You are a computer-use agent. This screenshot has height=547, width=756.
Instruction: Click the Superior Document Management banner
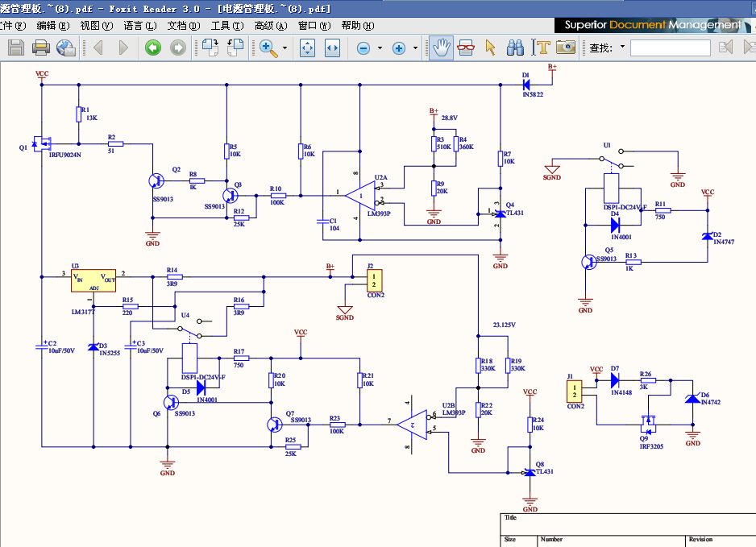[x=652, y=25]
